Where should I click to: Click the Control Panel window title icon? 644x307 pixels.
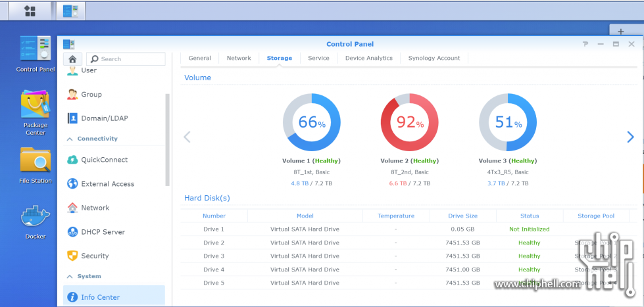tap(68, 44)
